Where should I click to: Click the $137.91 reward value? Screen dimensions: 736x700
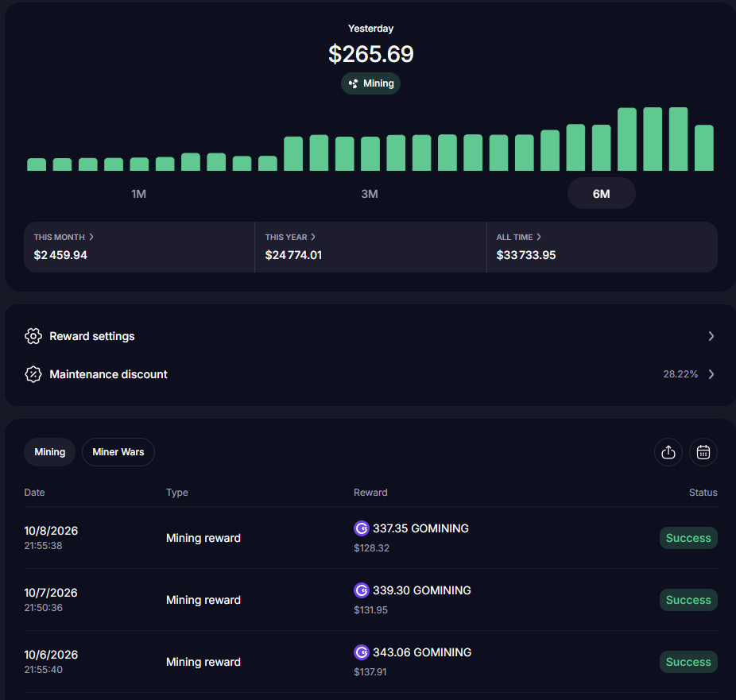point(370,672)
